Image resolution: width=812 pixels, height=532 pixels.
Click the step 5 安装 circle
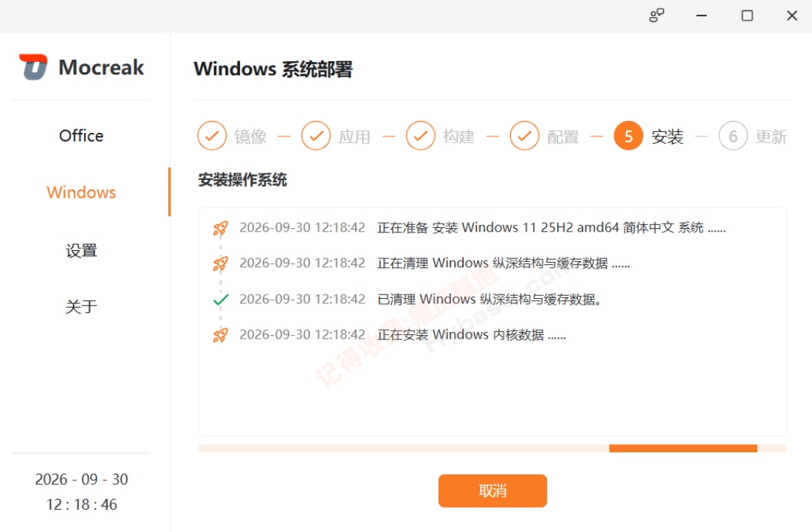tap(628, 136)
